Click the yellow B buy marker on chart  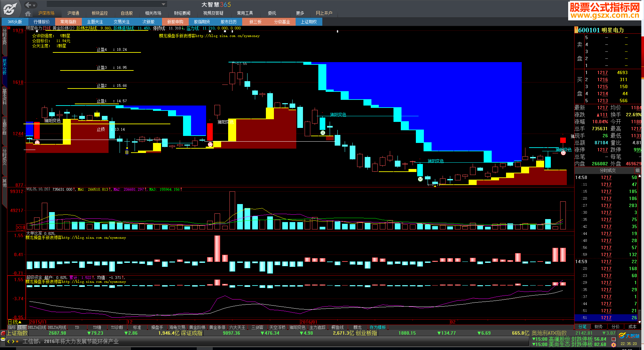click(x=127, y=152)
